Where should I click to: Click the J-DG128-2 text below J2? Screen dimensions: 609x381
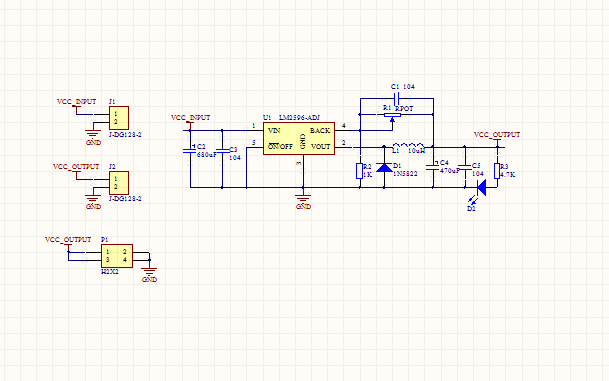point(125,199)
